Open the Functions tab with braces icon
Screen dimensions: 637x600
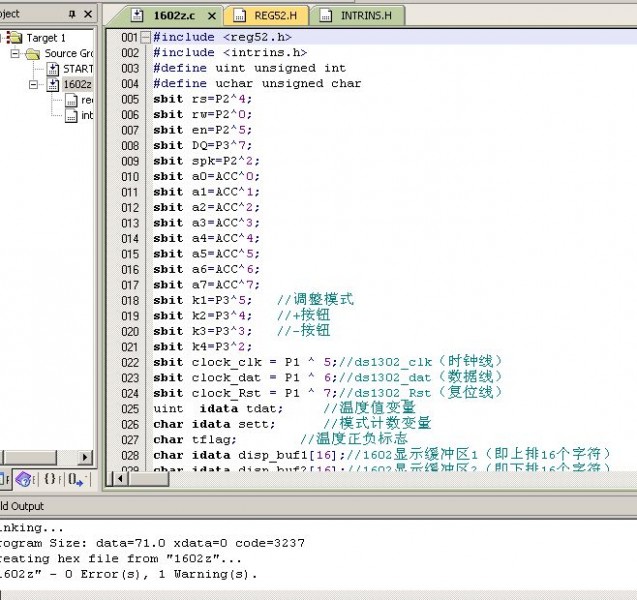coord(50,480)
